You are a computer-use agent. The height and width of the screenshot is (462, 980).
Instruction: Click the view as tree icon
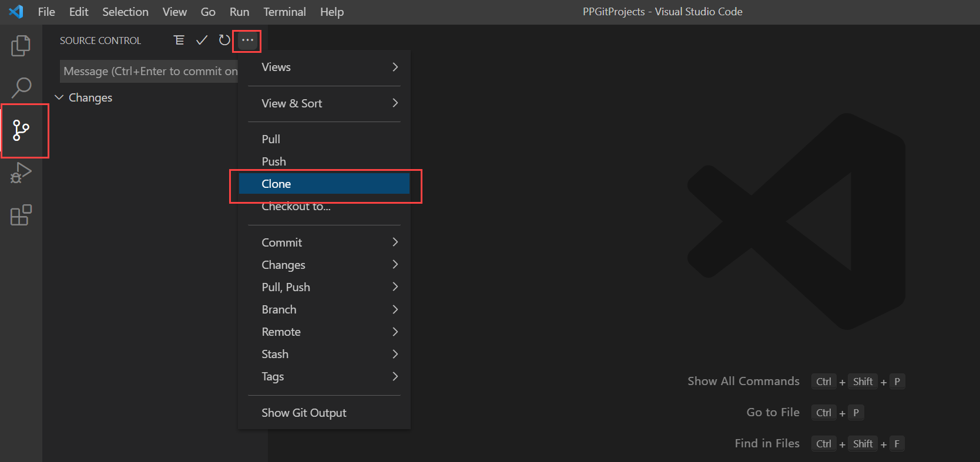(179, 40)
